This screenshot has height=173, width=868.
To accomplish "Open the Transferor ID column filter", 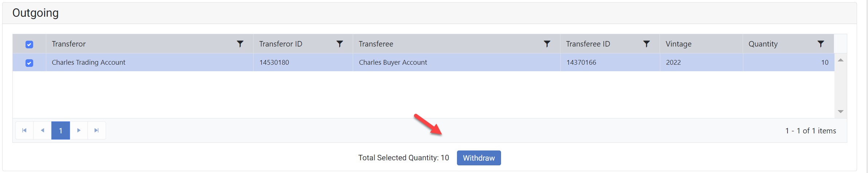I will (x=340, y=44).
